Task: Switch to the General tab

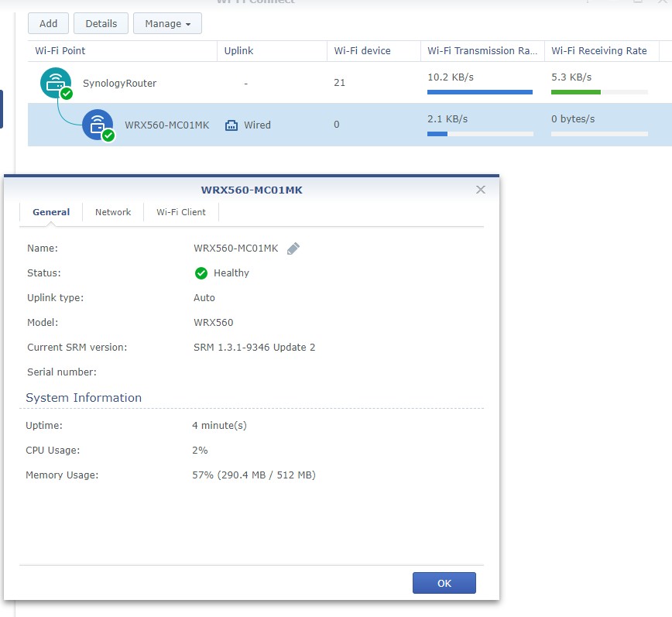Action: 51,212
